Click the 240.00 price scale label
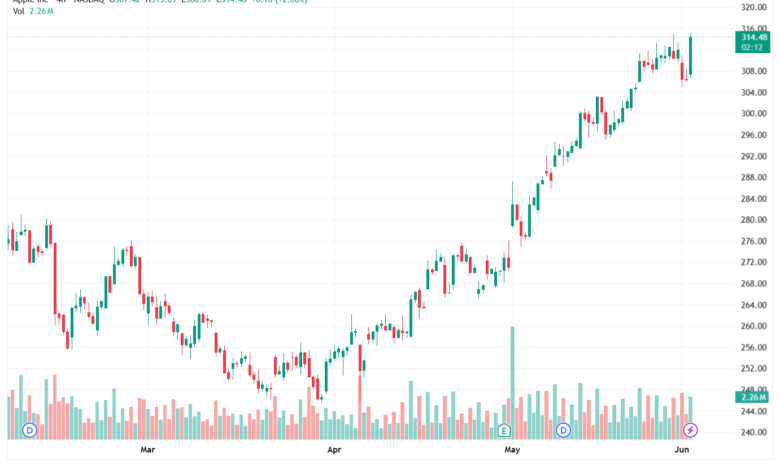The width and height of the screenshot is (780, 470). click(754, 433)
